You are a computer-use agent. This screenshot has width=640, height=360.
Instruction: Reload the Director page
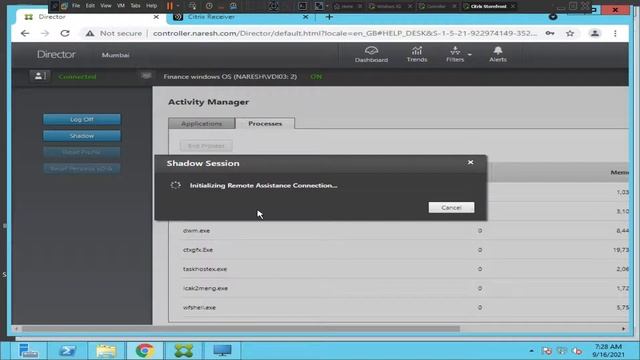pos(65,33)
